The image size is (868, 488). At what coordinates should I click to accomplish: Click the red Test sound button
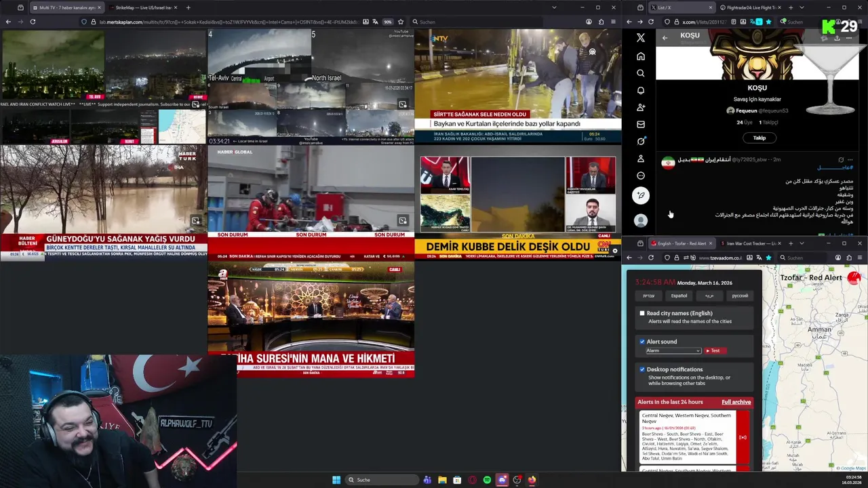coord(715,350)
